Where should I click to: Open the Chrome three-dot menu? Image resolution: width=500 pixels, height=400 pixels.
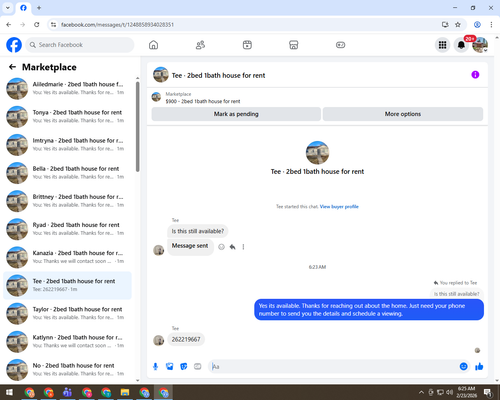[x=491, y=25]
